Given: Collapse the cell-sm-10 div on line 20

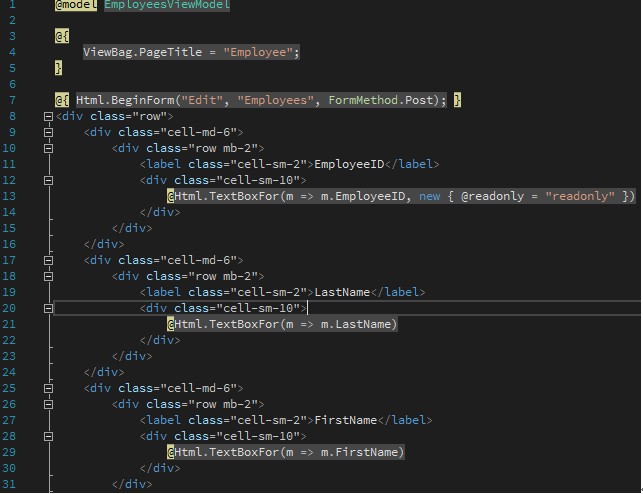Looking at the screenshot, I should 48,308.
